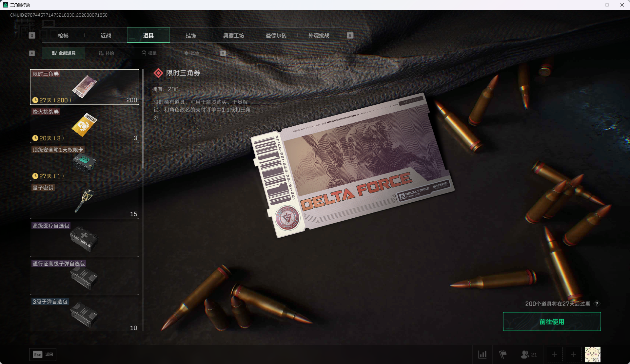Select the 烽火挑战券 item
Viewport: 630px width, 364px height.
(x=85, y=125)
